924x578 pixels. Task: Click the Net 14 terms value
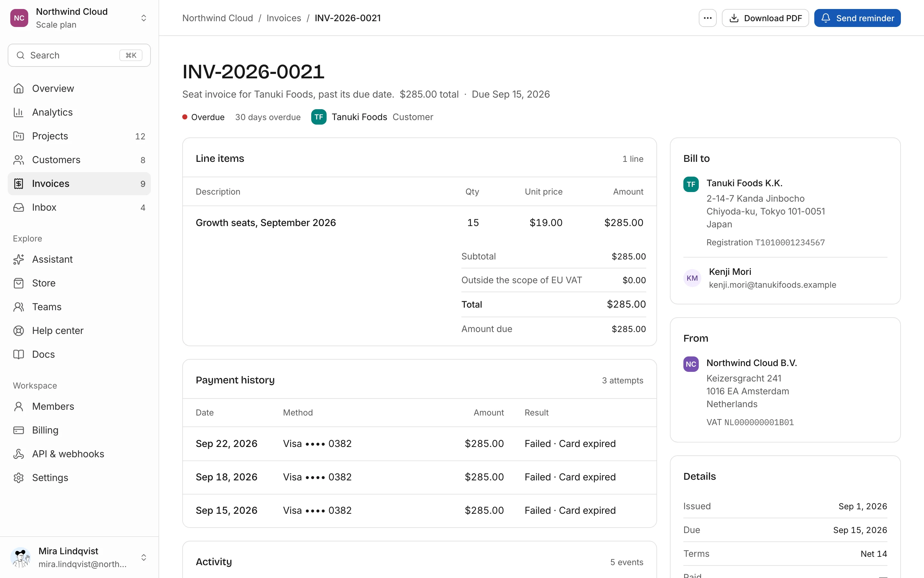tap(874, 554)
